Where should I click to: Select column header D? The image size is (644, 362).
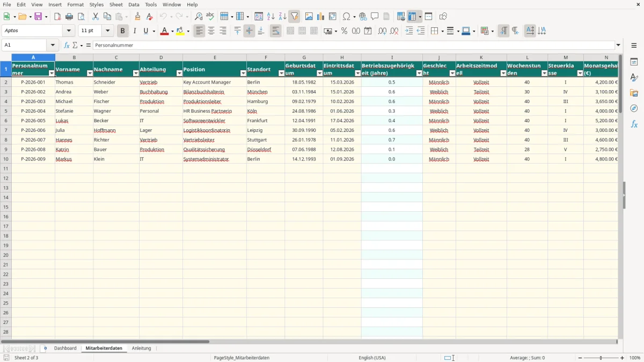point(161,57)
